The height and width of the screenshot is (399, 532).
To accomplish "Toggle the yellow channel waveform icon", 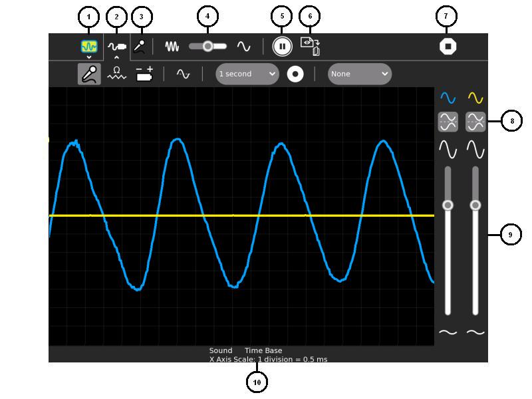I will (x=475, y=98).
